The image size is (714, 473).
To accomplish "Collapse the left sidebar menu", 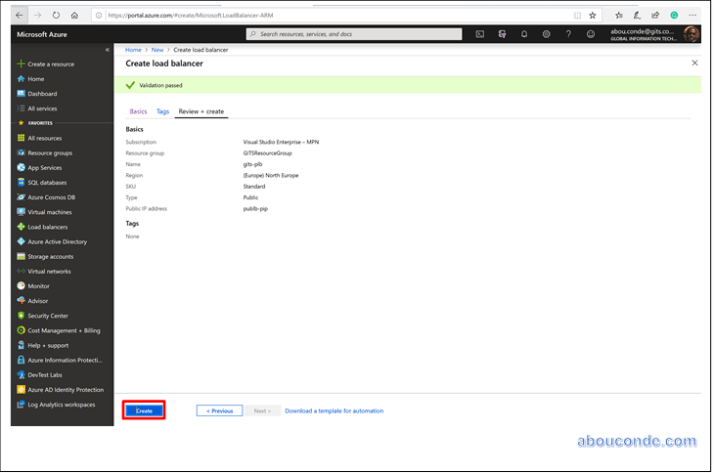I will (x=107, y=49).
